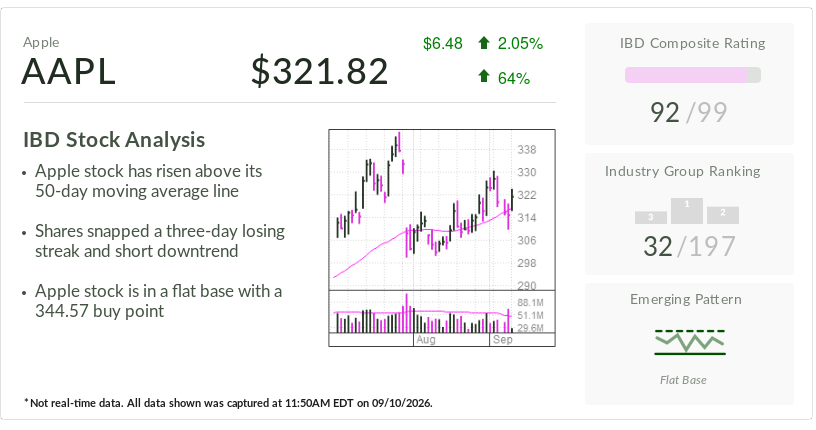Click the AAPL ticker symbol

tap(68, 71)
